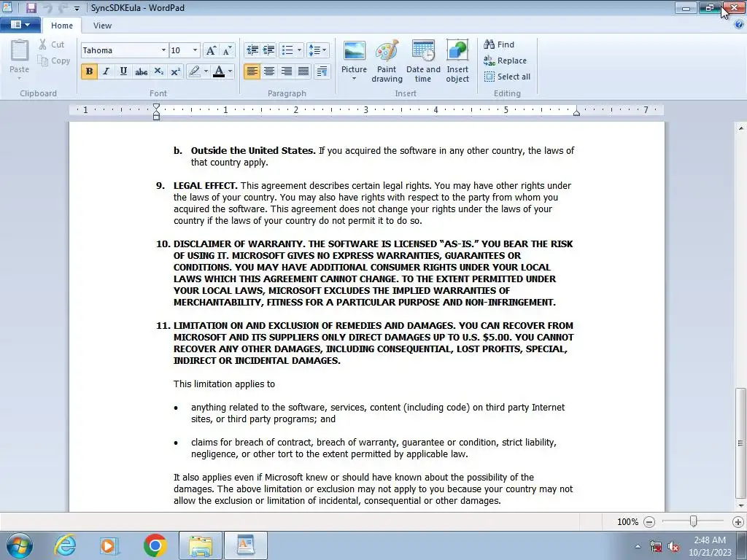This screenshot has width=747, height=560.
Task: Expand the bullet list style arrow
Action: (x=299, y=50)
